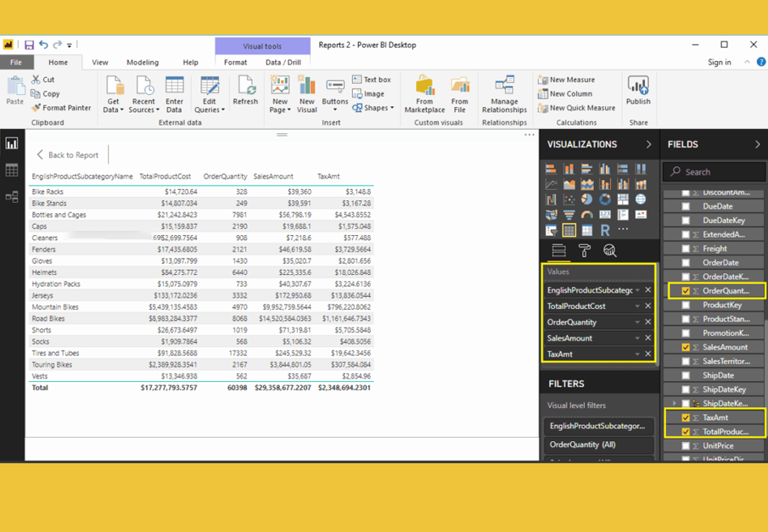Select the matrix visual icon
The height and width of the screenshot is (532, 768).
click(x=587, y=231)
